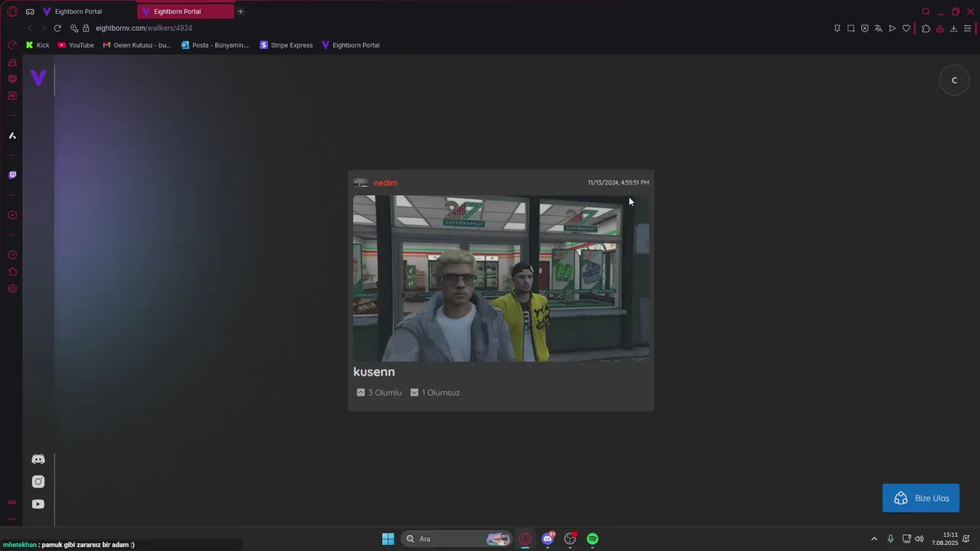Click the send-to-flow arrow icon

pyautogui.click(x=892, y=28)
